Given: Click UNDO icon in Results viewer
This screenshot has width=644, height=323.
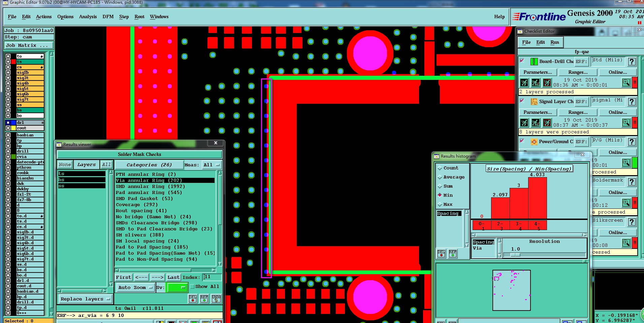Looking at the screenshot, I should [x=216, y=299].
